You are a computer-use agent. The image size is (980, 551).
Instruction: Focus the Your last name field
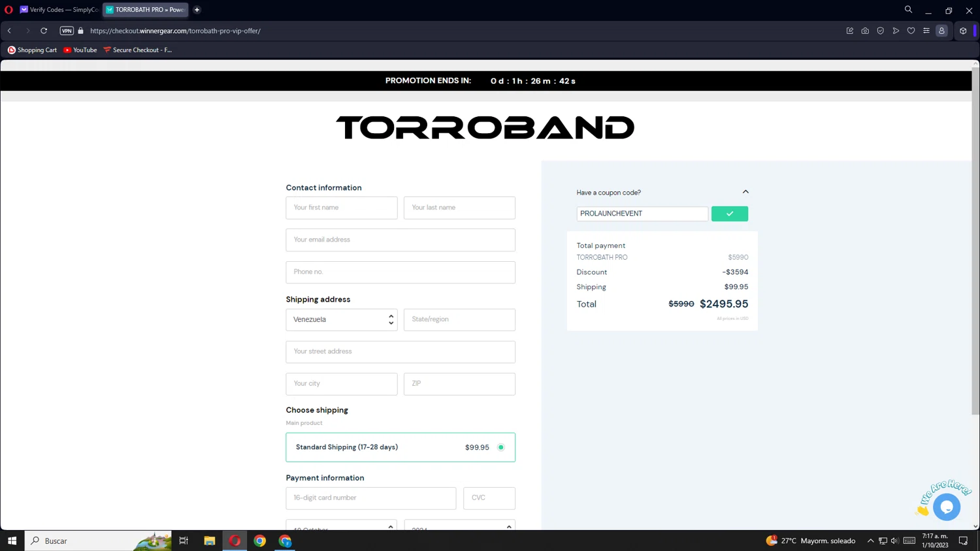coord(459,208)
